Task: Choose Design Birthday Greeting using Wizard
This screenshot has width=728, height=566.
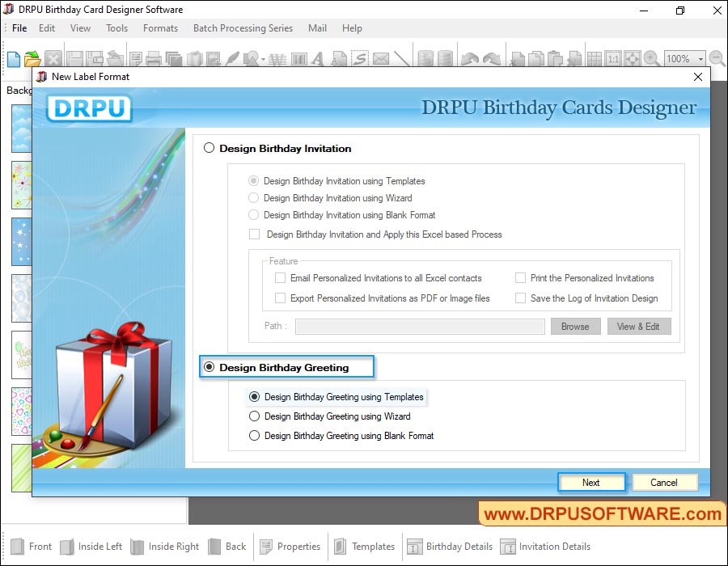Action: 255,416
